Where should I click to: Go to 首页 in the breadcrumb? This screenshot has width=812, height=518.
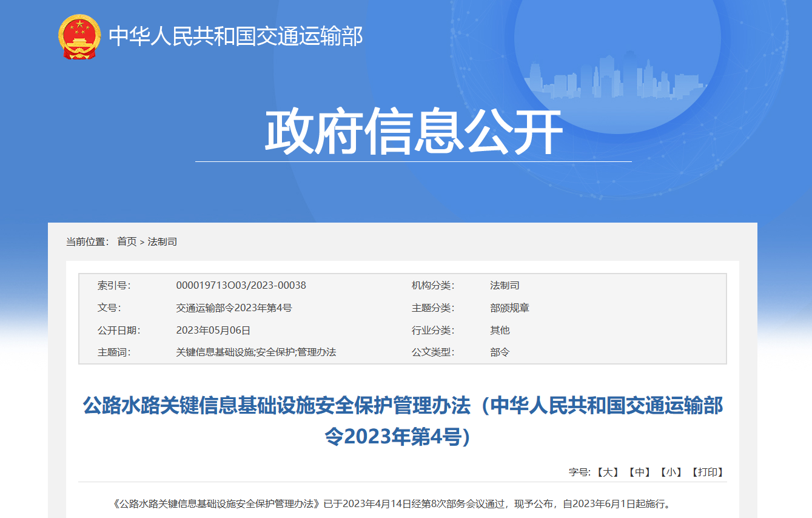click(127, 241)
